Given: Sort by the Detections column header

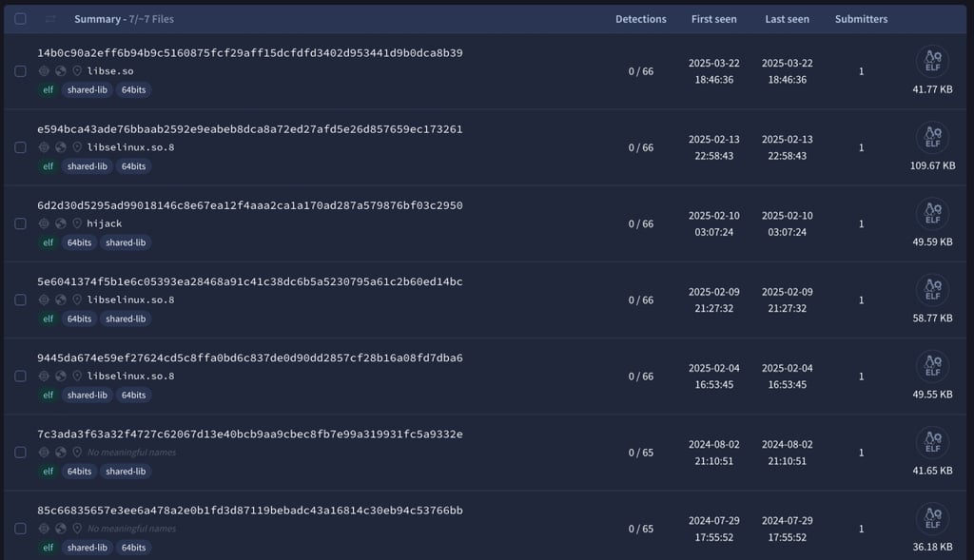Looking at the screenshot, I should tap(640, 19).
